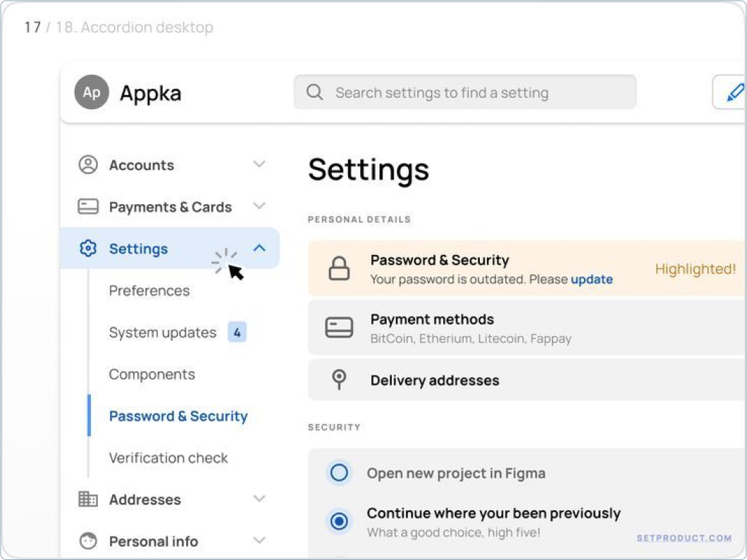
Task: Select Continue where your been previously
Action: tap(339, 521)
